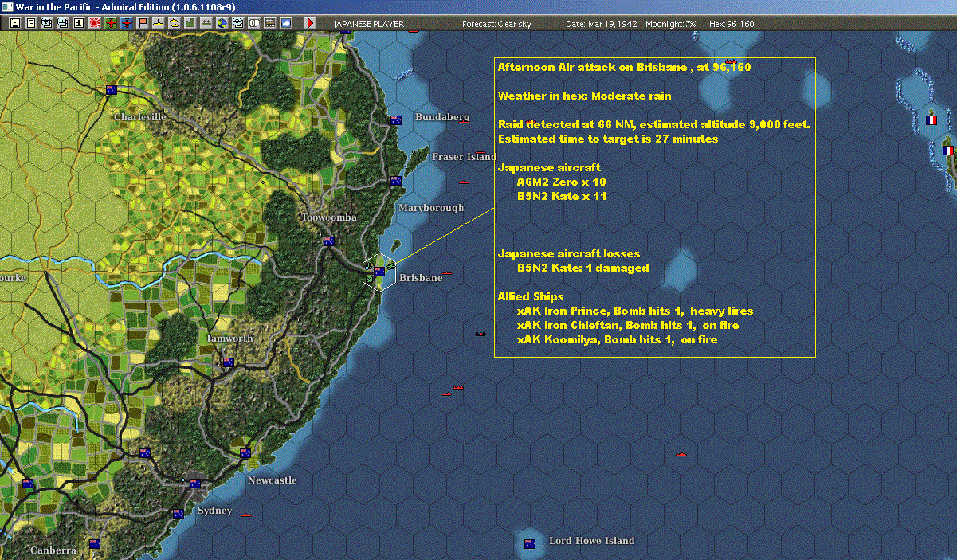Click the weather cloud toolbar icon
The image size is (957, 560).
(285, 23)
